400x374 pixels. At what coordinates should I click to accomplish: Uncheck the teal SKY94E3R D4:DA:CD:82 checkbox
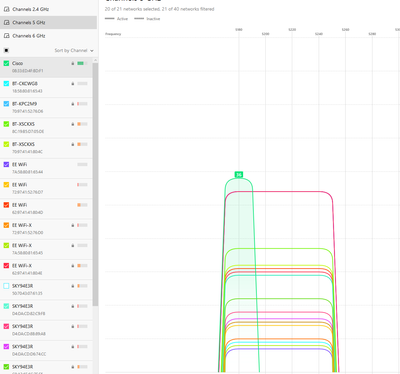click(x=6, y=306)
